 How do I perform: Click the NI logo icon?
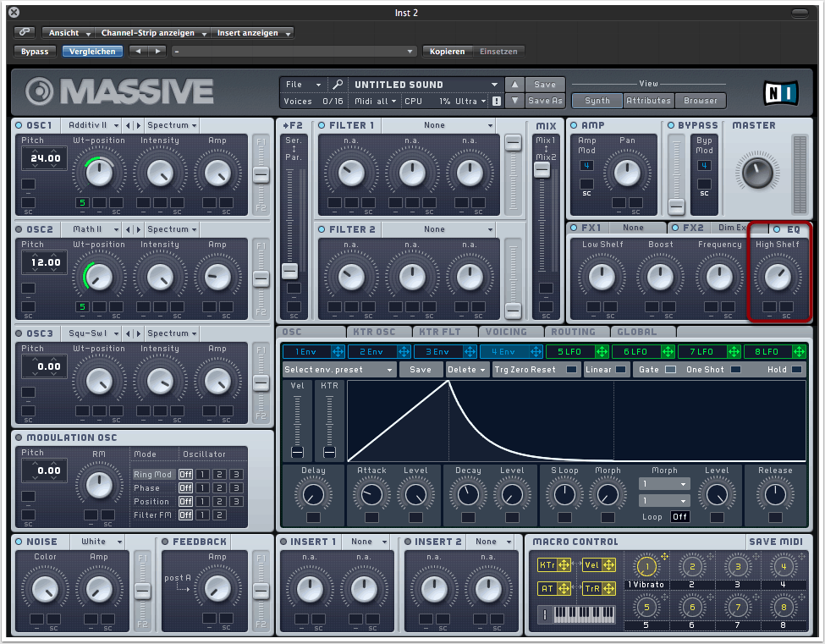779,91
